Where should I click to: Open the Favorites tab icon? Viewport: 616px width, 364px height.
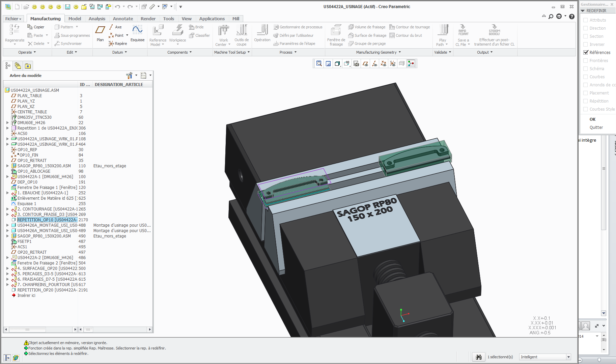pos(28,66)
